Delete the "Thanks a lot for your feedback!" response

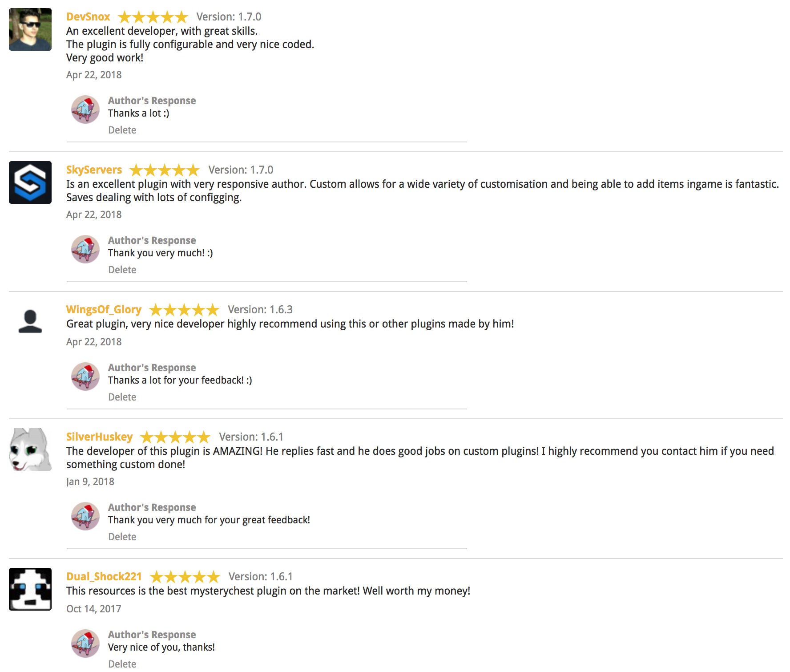pos(122,397)
